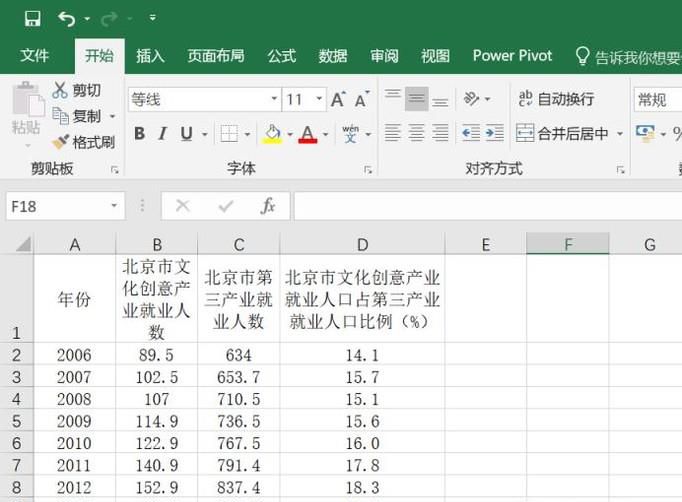Click the Format Painter brush icon
The height and width of the screenshot is (502, 682).
tap(61, 142)
